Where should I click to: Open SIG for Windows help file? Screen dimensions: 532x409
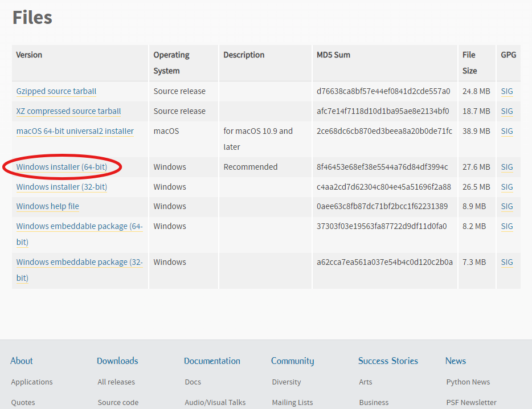coord(507,206)
